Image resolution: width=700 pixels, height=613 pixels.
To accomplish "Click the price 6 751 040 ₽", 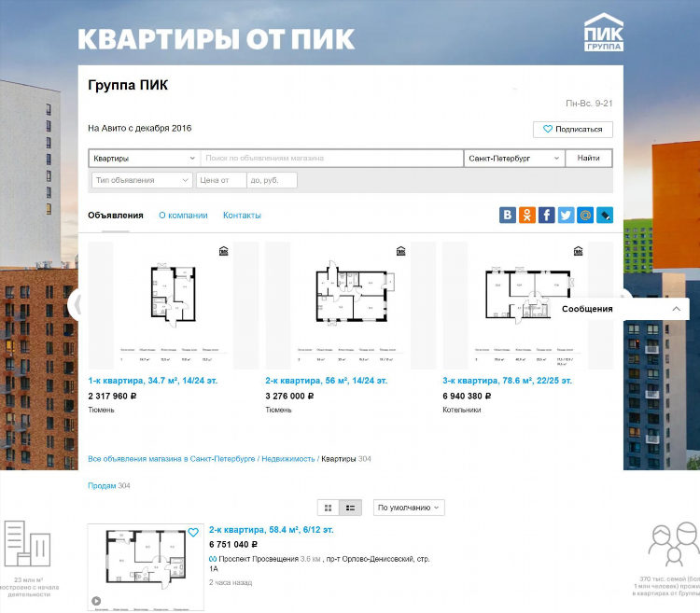I will (233, 545).
